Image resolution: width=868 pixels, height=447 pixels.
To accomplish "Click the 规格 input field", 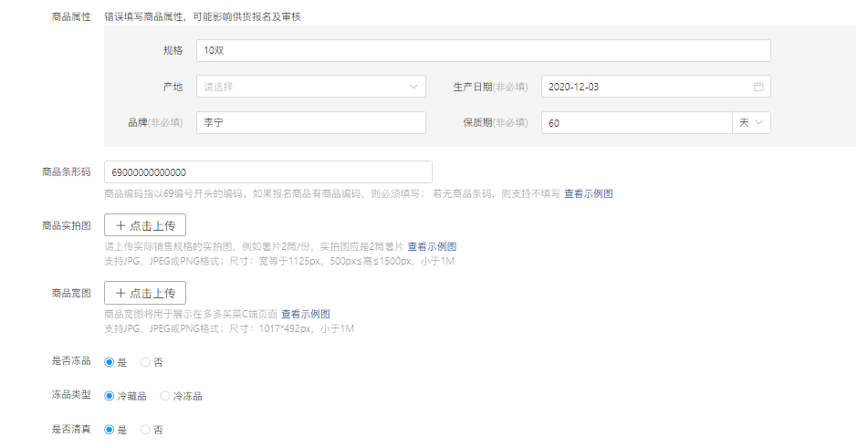I will [x=483, y=50].
